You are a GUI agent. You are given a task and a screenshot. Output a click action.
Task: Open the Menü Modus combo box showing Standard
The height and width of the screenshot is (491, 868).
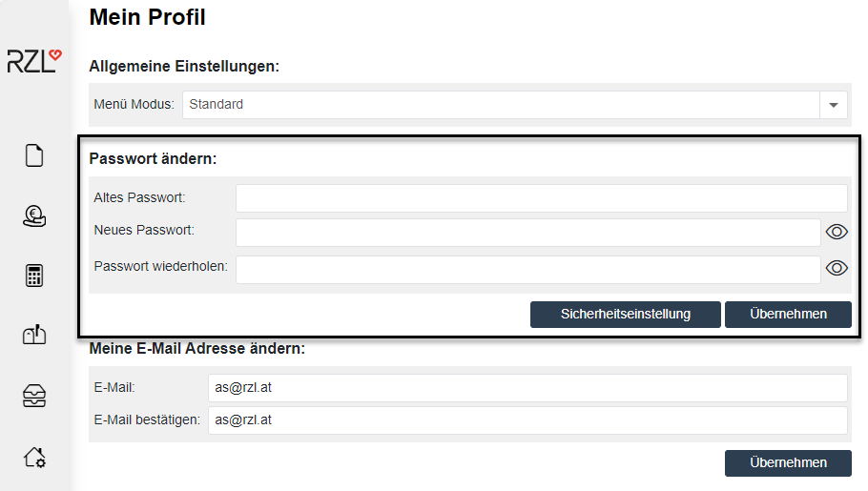pos(501,105)
